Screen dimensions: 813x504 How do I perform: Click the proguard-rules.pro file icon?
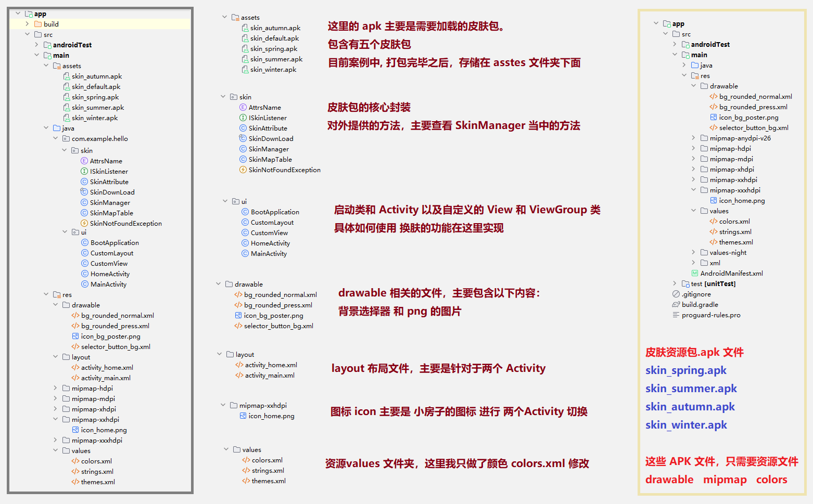[x=676, y=315]
